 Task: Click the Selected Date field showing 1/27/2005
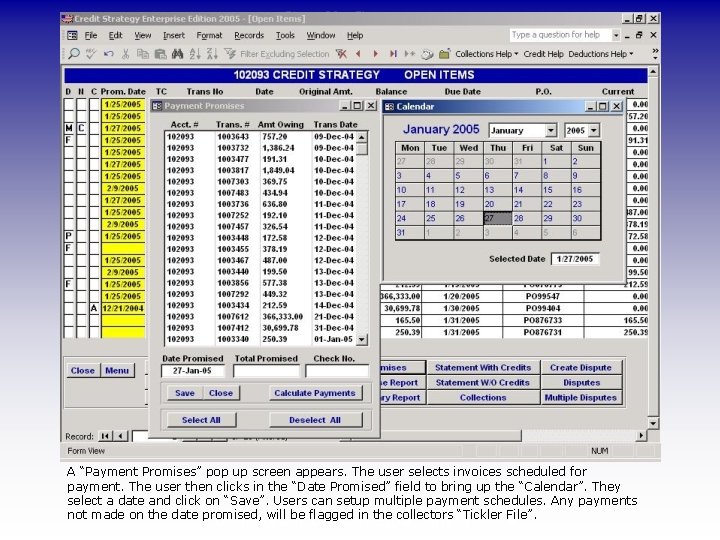click(575, 259)
